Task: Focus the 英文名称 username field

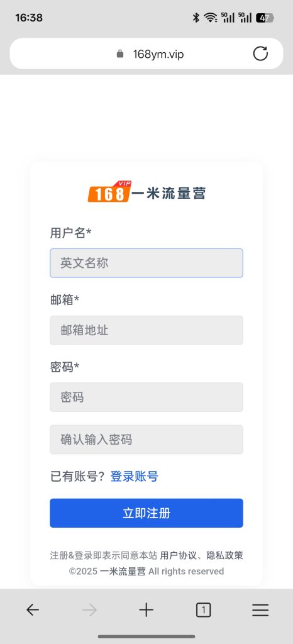Action: coord(146,263)
